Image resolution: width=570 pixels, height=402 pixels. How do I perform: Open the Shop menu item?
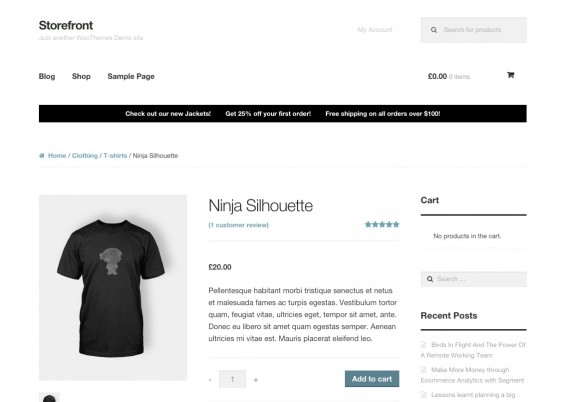[x=81, y=76]
